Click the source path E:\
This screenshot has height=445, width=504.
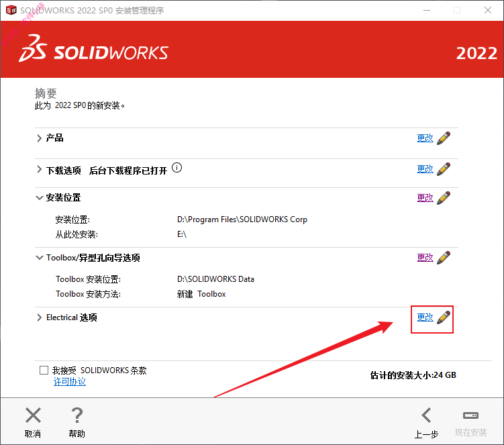[182, 234]
